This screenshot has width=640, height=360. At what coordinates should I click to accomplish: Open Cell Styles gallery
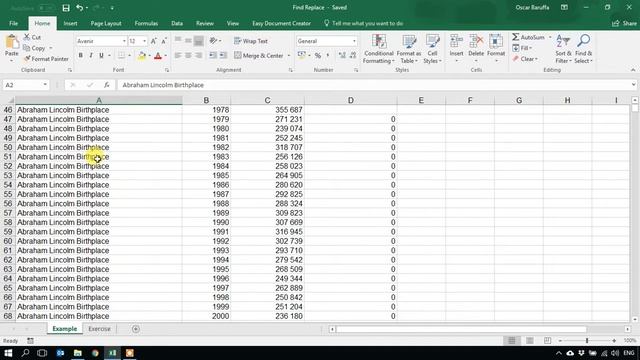pos(432,49)
